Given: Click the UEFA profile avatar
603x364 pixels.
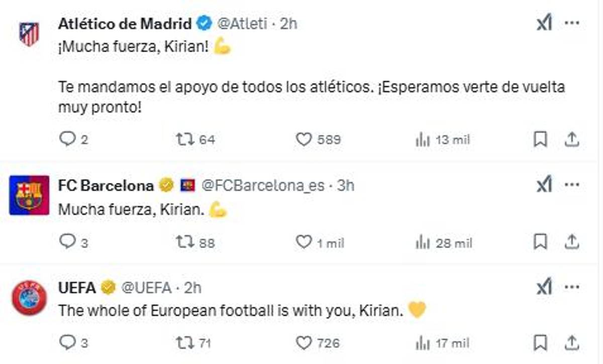Looking at the screenshot, I should click(29, 298).
